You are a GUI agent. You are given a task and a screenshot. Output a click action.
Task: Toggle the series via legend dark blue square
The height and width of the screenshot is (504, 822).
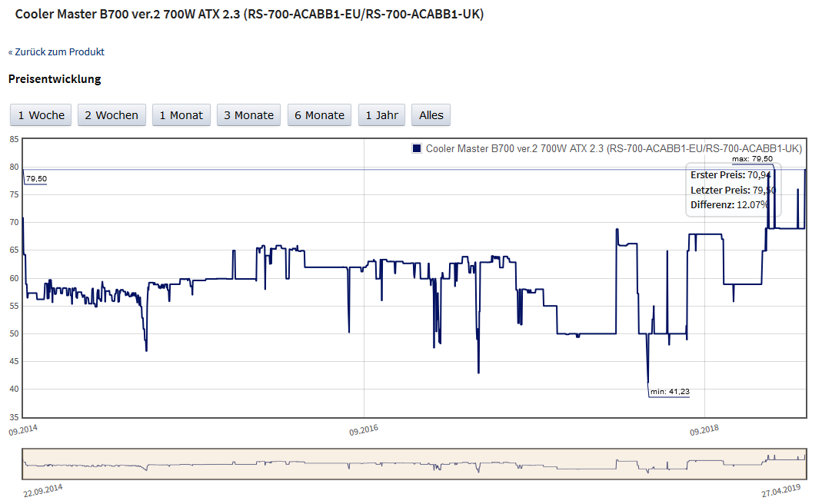[417, 148]
